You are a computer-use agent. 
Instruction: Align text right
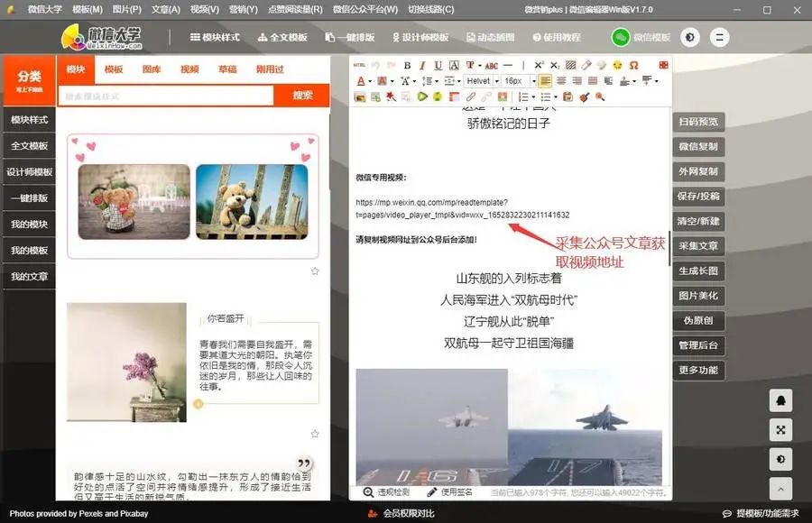577,81
